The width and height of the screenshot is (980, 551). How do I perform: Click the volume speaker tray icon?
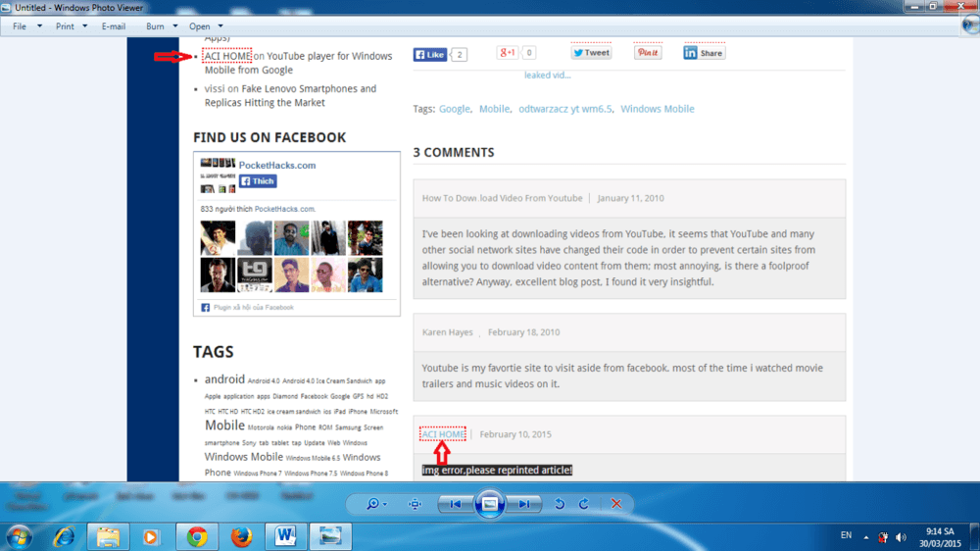pyautogui.click(x=901, y=537)
